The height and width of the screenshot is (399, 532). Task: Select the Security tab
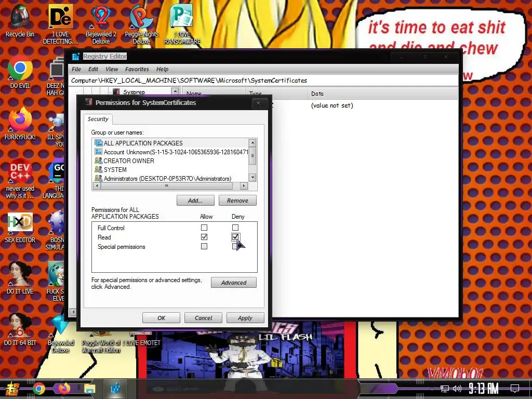click(x=98, y=119)
